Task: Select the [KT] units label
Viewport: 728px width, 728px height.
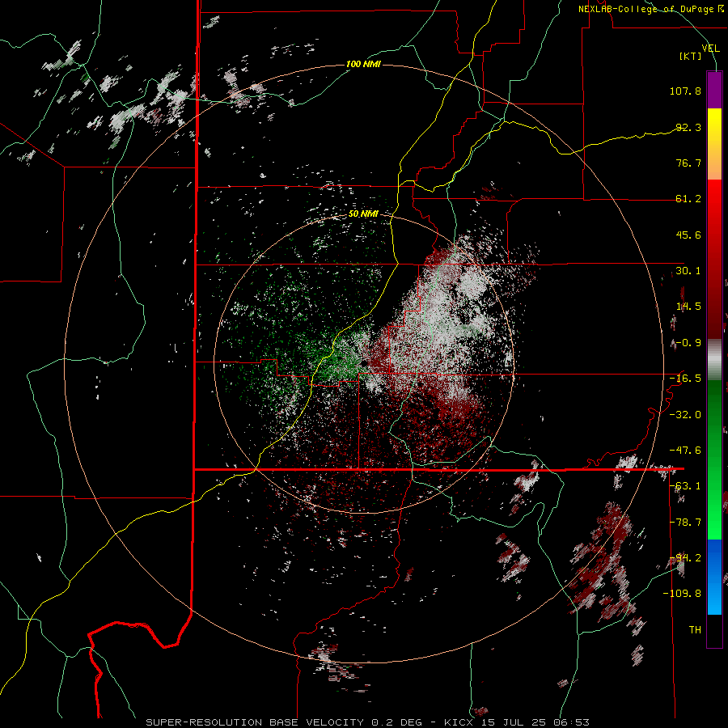Action: 691,56
